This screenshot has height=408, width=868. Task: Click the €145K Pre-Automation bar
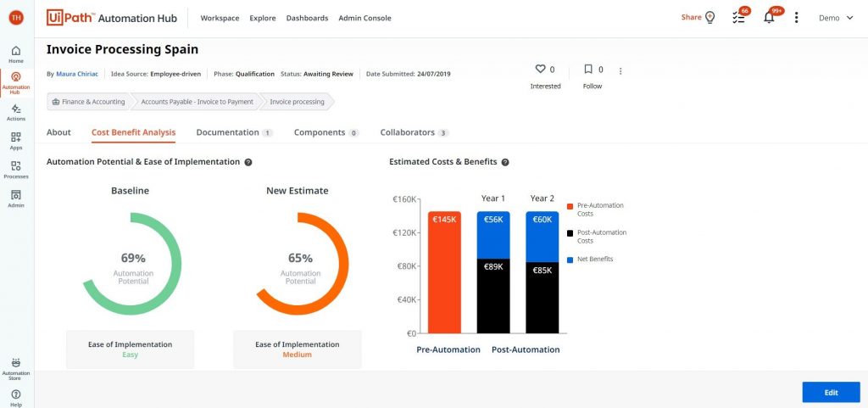pyautogui.click(x=444, y=272)
